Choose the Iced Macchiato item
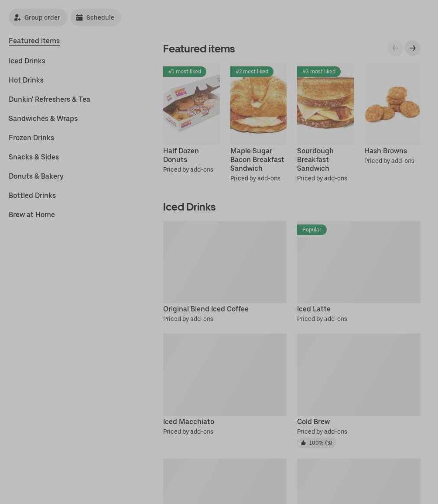 click(188, 421)
